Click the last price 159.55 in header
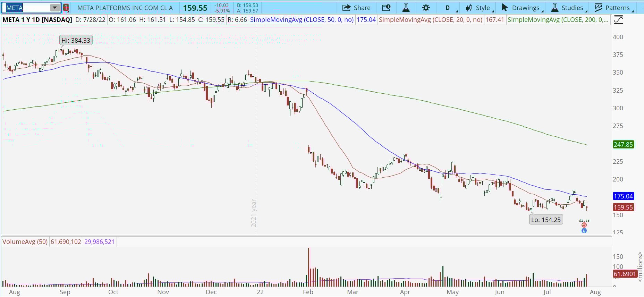The width and height of the screenshot is (644, 297). pos(195,8)
